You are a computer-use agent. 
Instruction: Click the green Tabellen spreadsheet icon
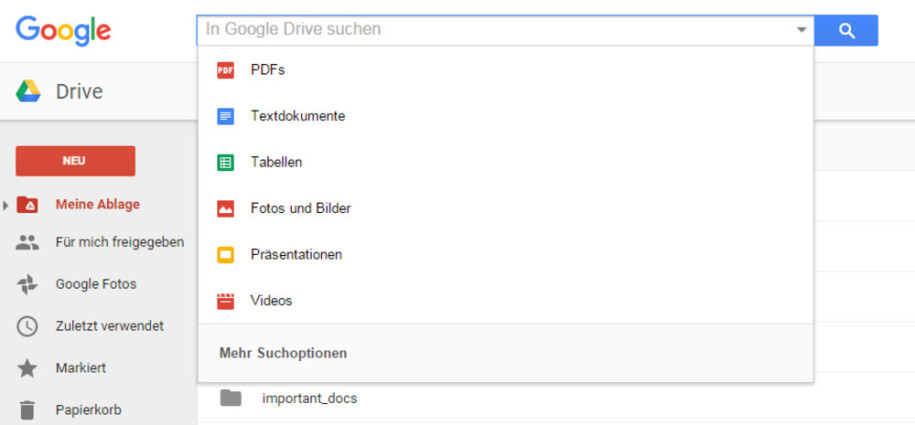coord(225,162)
